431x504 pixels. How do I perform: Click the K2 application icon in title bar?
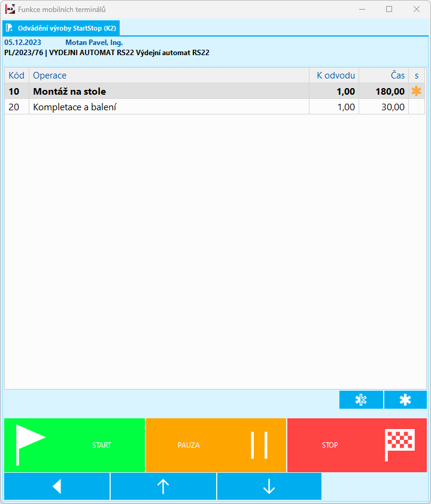pyautogui.click(x=10, y=9)
